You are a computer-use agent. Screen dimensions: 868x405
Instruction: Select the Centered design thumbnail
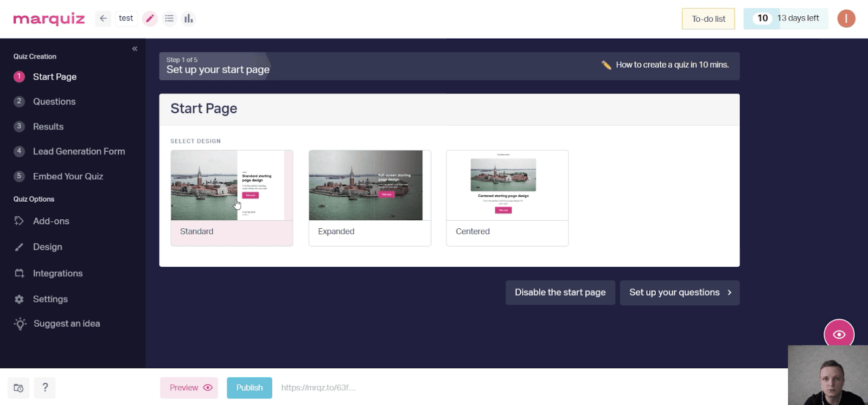pos(507,185)
